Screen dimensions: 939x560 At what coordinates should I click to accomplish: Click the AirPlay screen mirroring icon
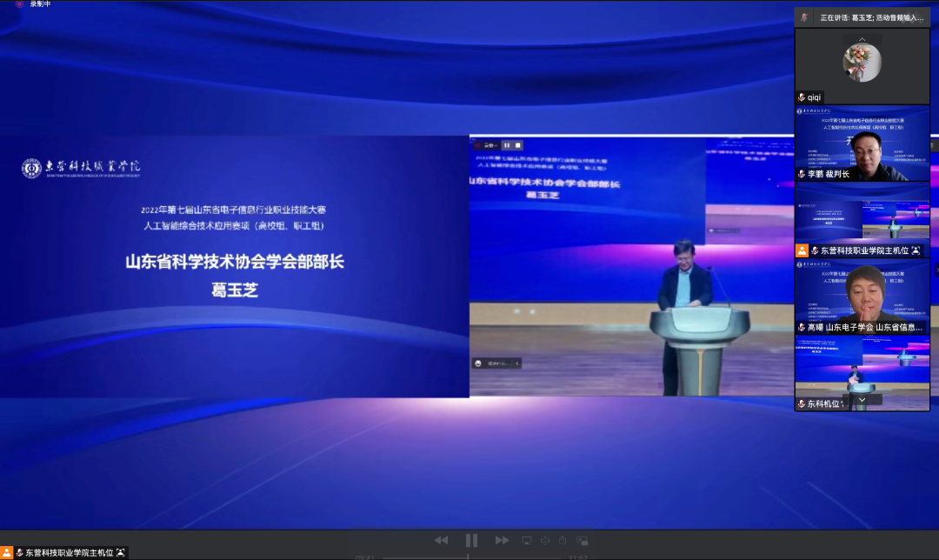[x=527, y=540]
